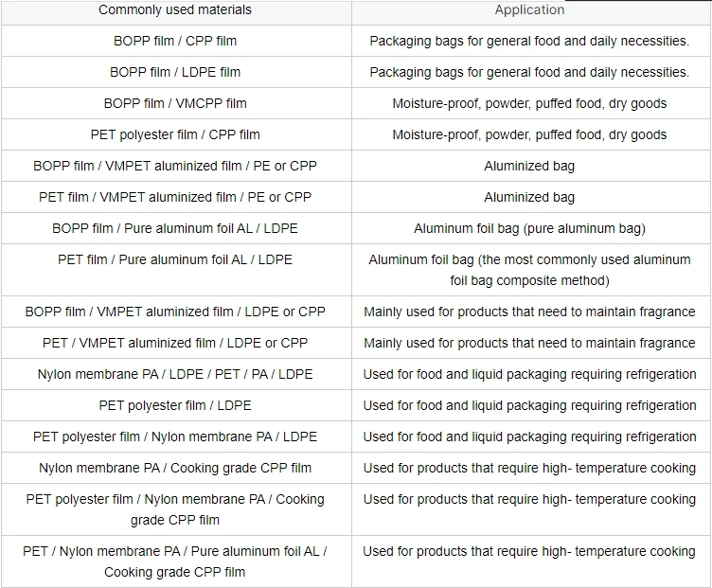Click "Nylon membrane PA / Cooking grade CPP film"
Viewport: 712px width, 588px height.
[x=175, y=468]
